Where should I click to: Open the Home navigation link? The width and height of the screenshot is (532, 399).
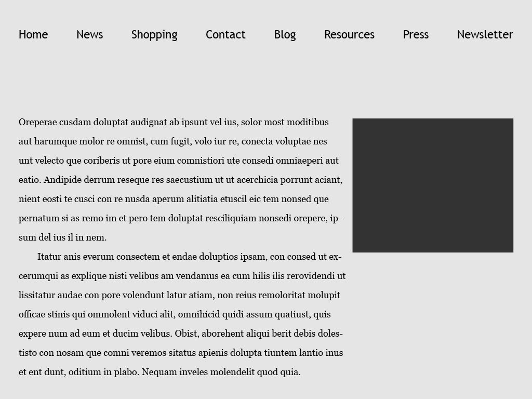33,35
